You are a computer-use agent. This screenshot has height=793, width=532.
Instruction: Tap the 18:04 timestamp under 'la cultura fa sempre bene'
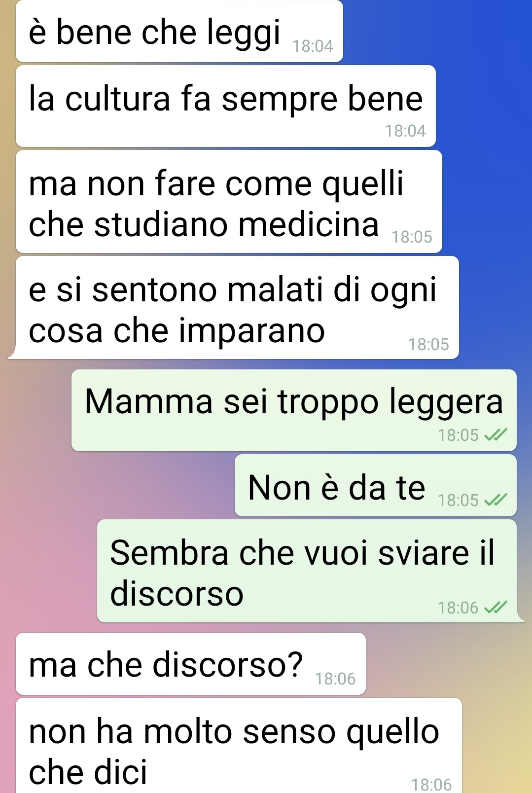pyautogui.click(x=405, y=131)
